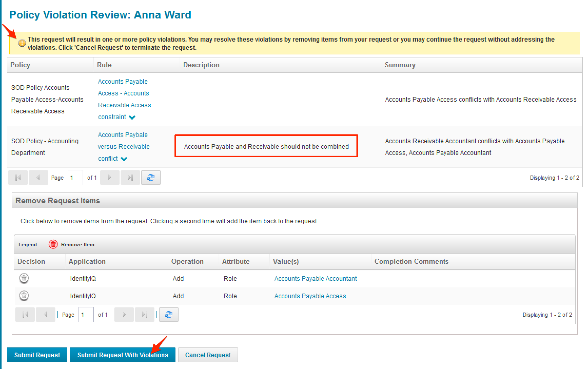Screen dimensions: 588x369
Task: Open the Accounts Payable Access role link
Action: pyautogui.click(x=310, y=296)
